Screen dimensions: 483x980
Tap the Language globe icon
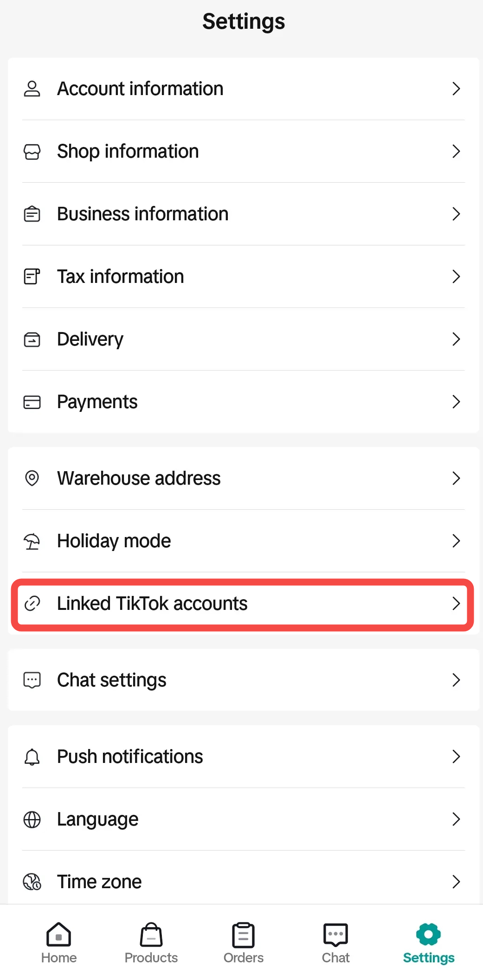pos(32,820)
